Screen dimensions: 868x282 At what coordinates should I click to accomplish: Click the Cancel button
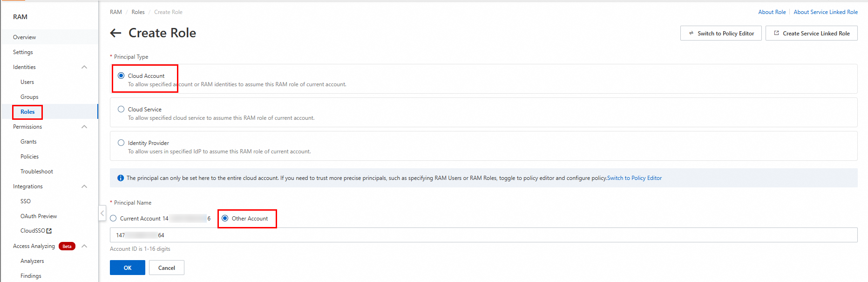(167, 268)
